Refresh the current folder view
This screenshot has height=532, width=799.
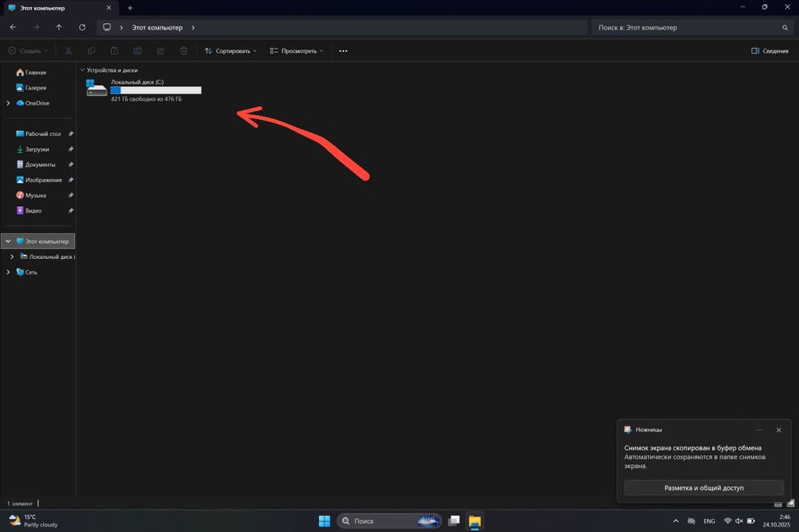tap(82, 27)
